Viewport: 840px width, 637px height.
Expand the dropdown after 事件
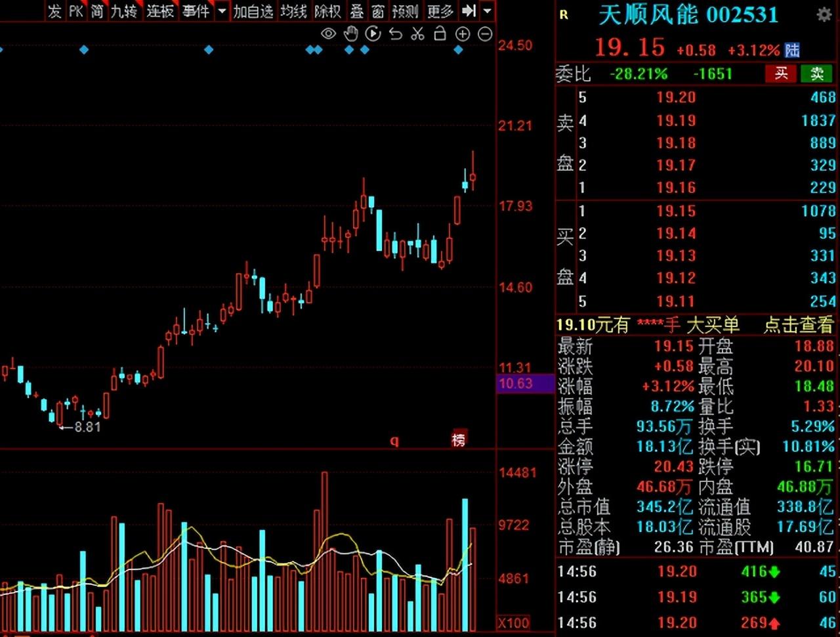(222, 11)
